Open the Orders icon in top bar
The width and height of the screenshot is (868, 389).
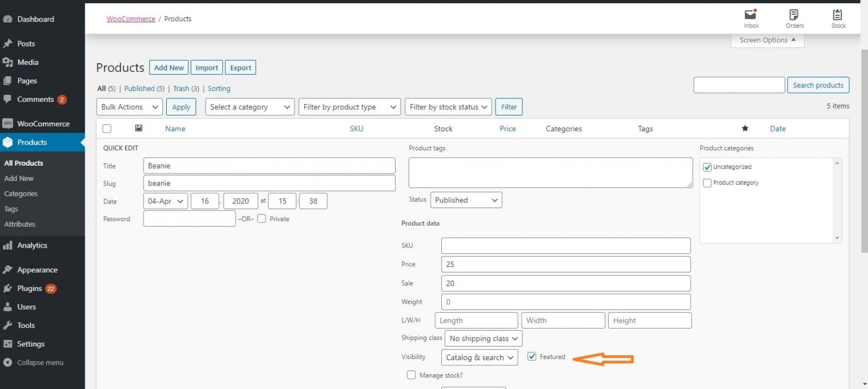click(794, 15)
